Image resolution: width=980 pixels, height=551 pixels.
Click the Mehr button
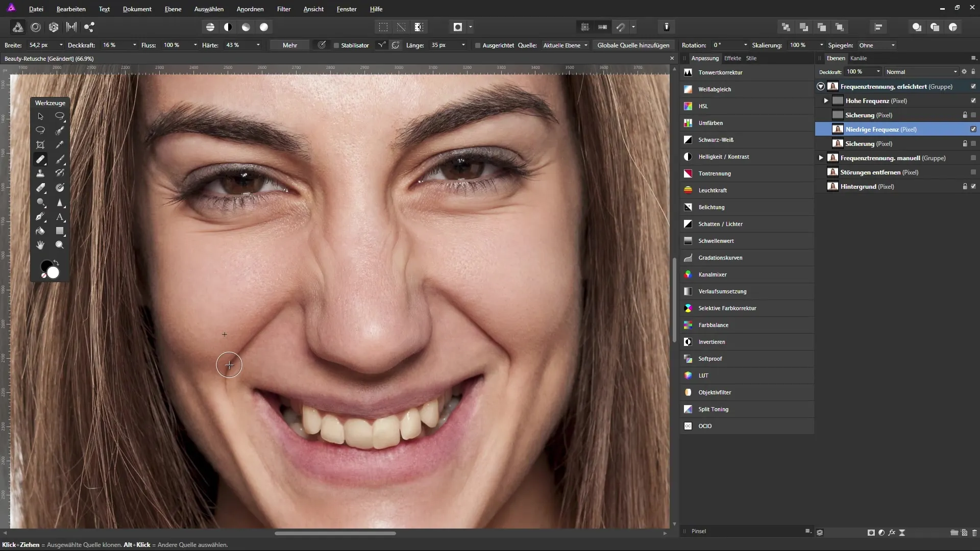click(290, 45)
